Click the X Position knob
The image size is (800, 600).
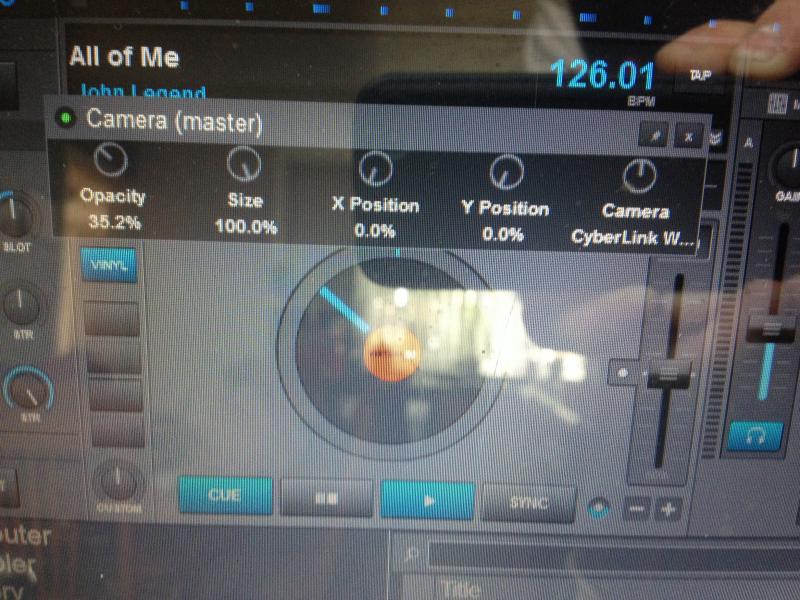(x=376, y=169)
